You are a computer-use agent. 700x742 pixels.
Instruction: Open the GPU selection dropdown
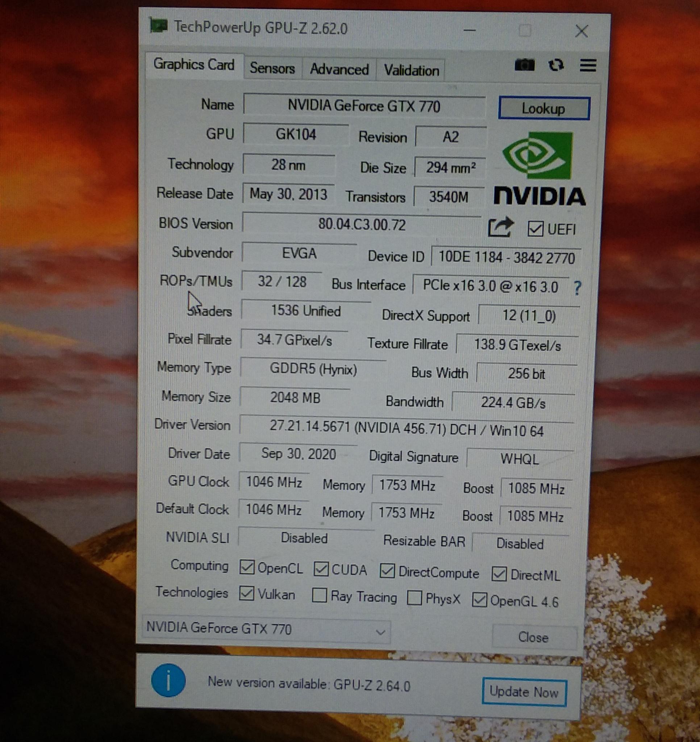pos(266,630)
